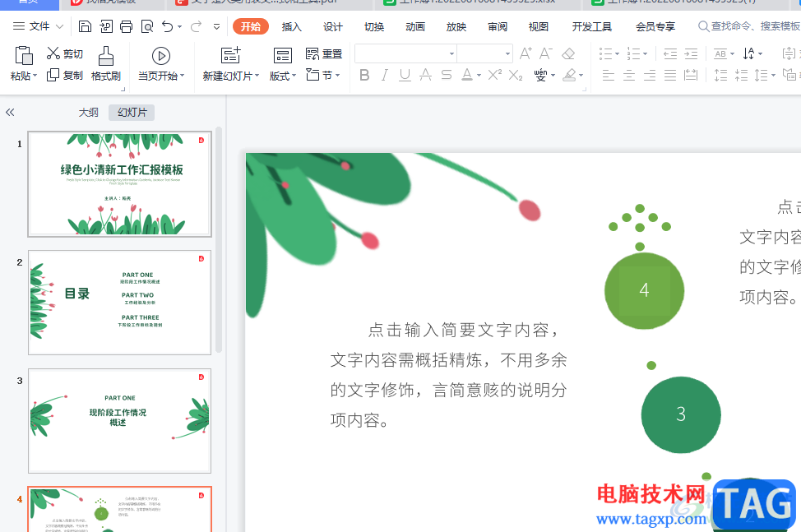The height and width of the screenshot is (532, 801).
Task: Click the text direction icon
Action: click(749, 53)
